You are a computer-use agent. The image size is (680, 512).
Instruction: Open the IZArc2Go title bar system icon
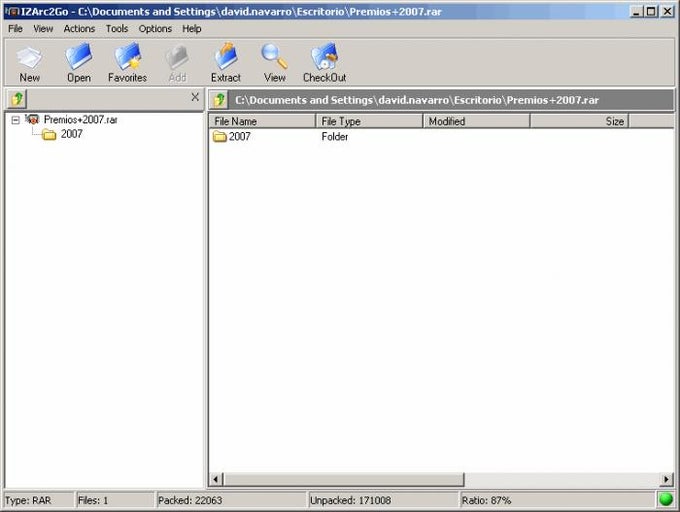(x=12, y=12)
